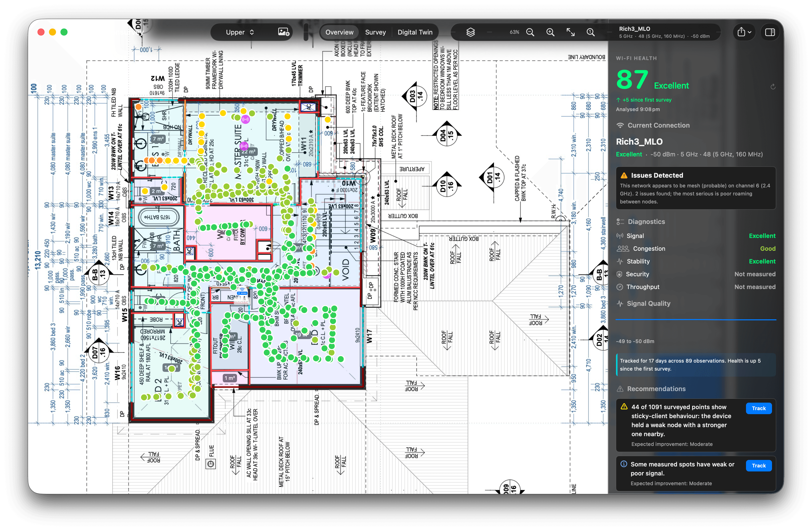The height and width of the screenshot is (531, 812).
Task: Switch to the Survey tab
Action: (375, 32)
